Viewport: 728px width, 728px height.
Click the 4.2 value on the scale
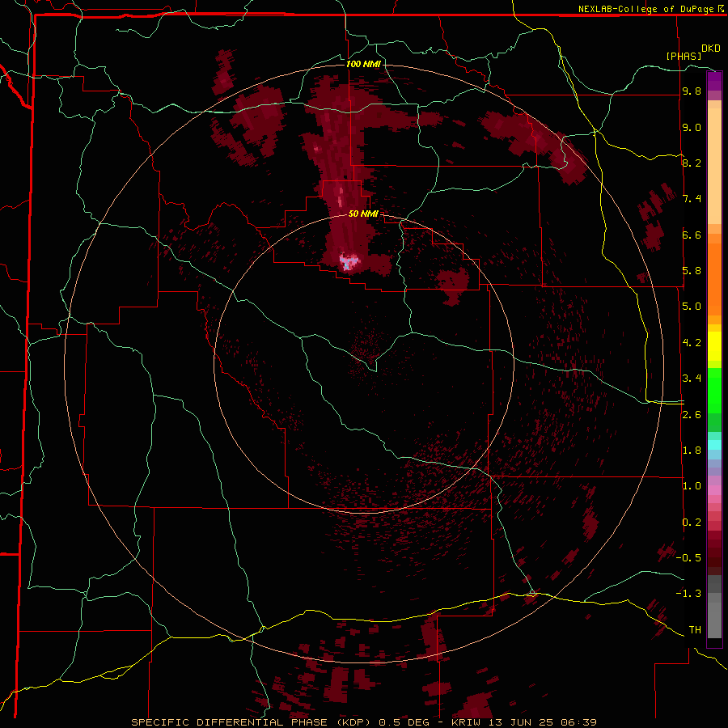click(x=692, y=343)
